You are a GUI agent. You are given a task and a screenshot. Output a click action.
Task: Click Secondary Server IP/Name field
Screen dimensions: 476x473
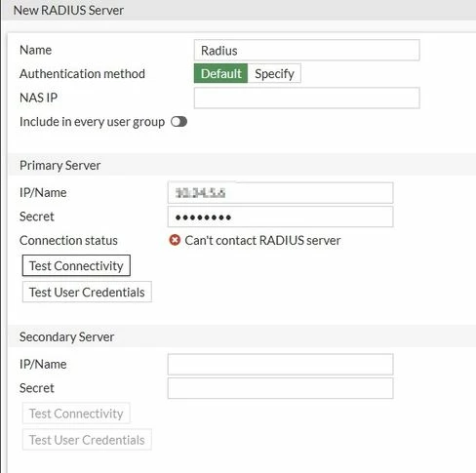(x=280, y=365)
